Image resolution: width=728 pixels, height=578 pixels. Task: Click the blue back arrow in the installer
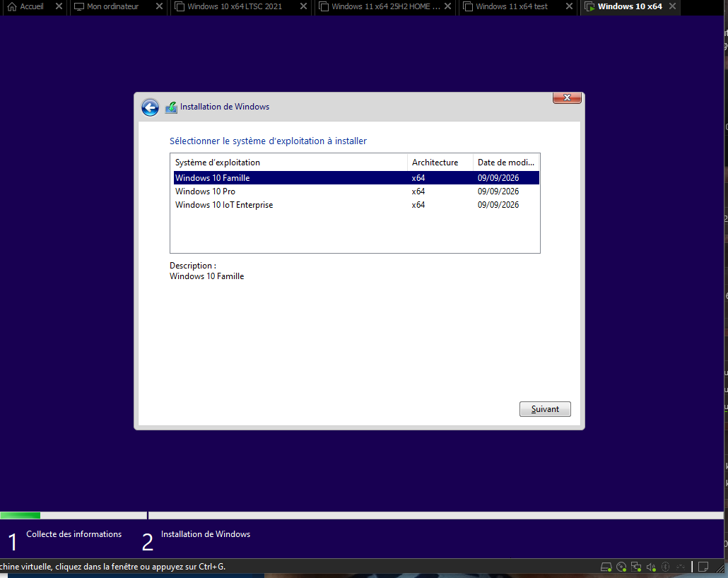[x=150, y=107]
